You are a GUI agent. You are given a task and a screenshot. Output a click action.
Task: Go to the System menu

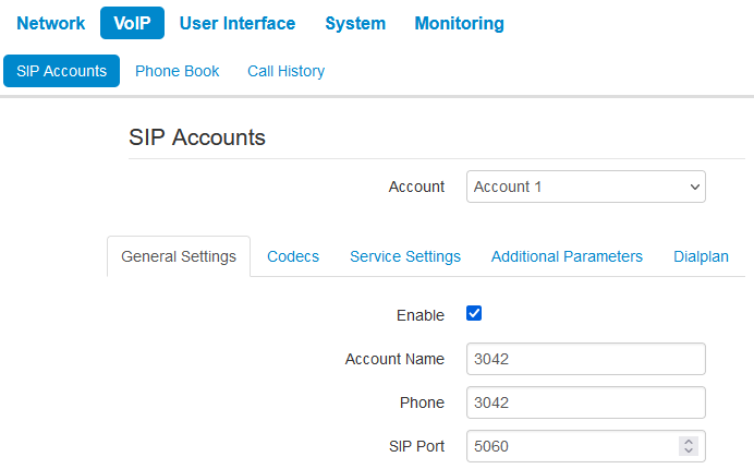pos(355,23)
